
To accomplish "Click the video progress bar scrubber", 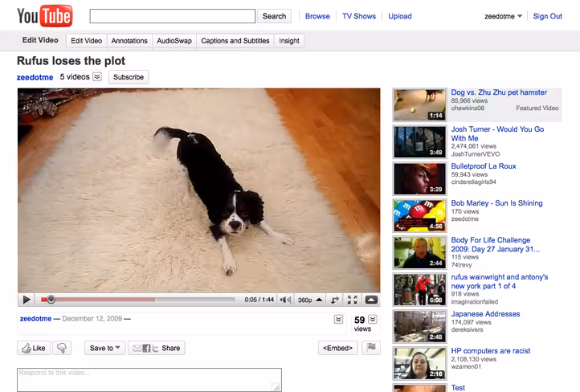I will click(51, 299).
